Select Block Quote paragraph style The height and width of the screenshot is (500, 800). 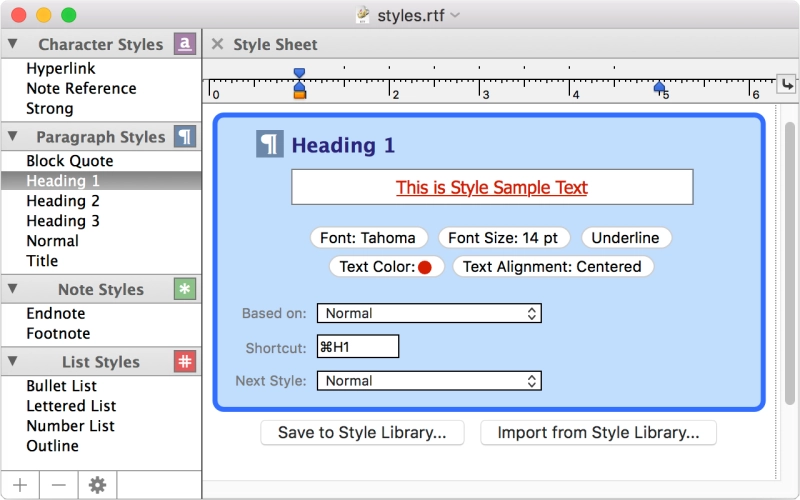click(x=70, y=161)
